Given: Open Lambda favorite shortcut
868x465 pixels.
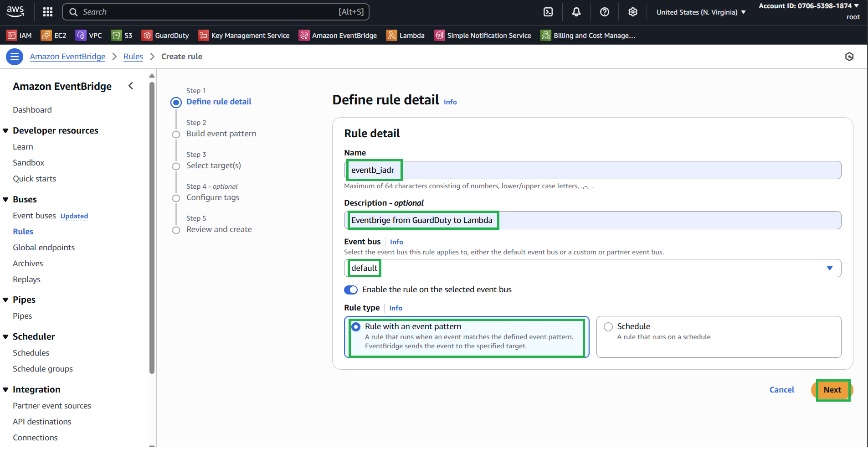Looking at the screenshot, I should [x=406, y=36].
